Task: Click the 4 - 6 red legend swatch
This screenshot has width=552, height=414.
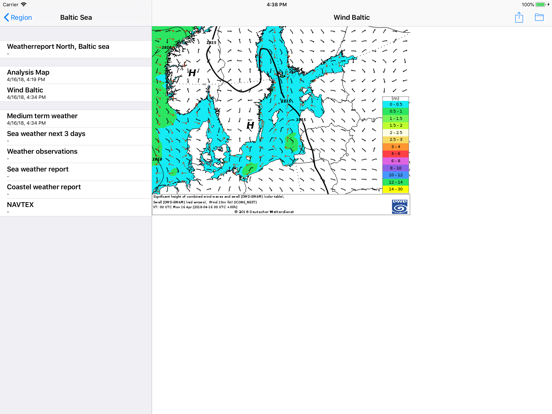Action: tap(395, 154)
